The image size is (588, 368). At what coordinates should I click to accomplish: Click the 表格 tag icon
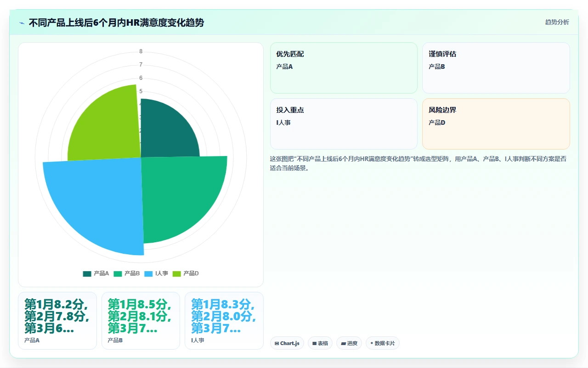click(315, 343)
